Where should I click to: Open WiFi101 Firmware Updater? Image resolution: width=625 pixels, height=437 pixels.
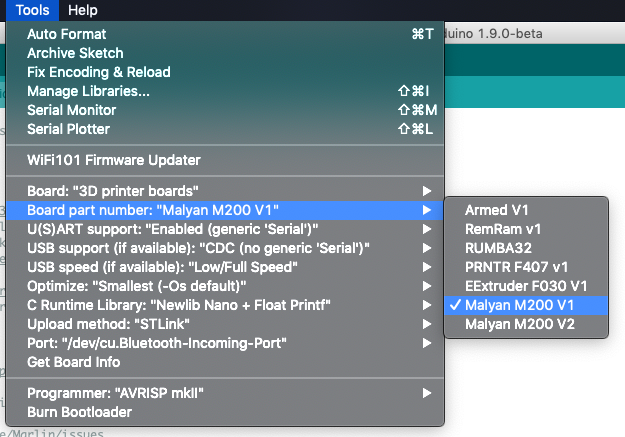coord(225,160)
